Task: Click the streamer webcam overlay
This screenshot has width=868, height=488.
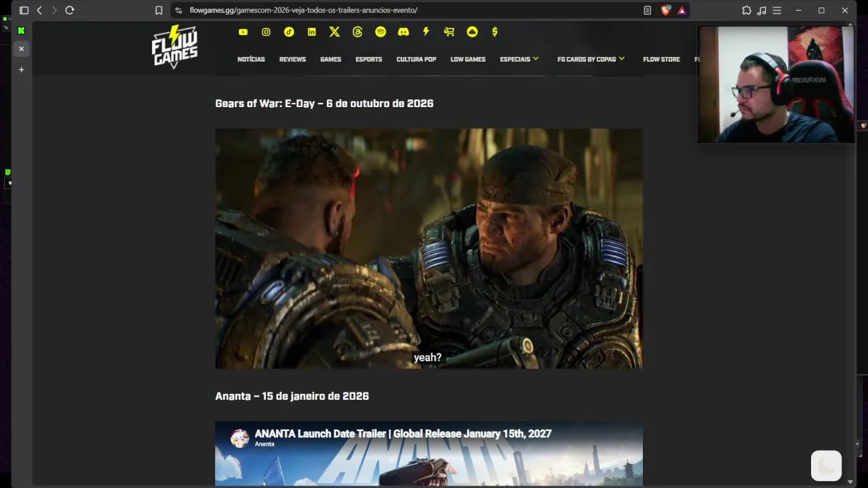Action: click(x=776, y=85)
